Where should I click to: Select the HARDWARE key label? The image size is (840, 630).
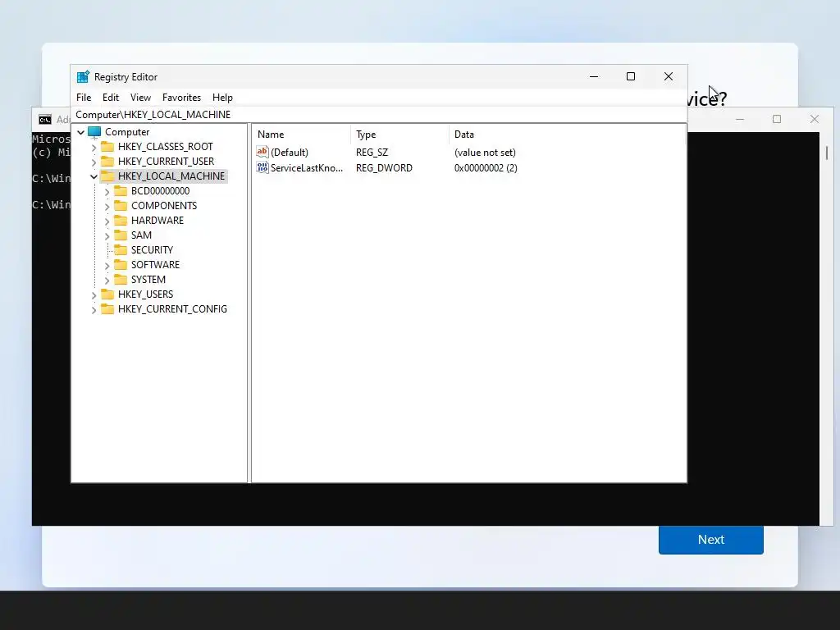(157, 221)
